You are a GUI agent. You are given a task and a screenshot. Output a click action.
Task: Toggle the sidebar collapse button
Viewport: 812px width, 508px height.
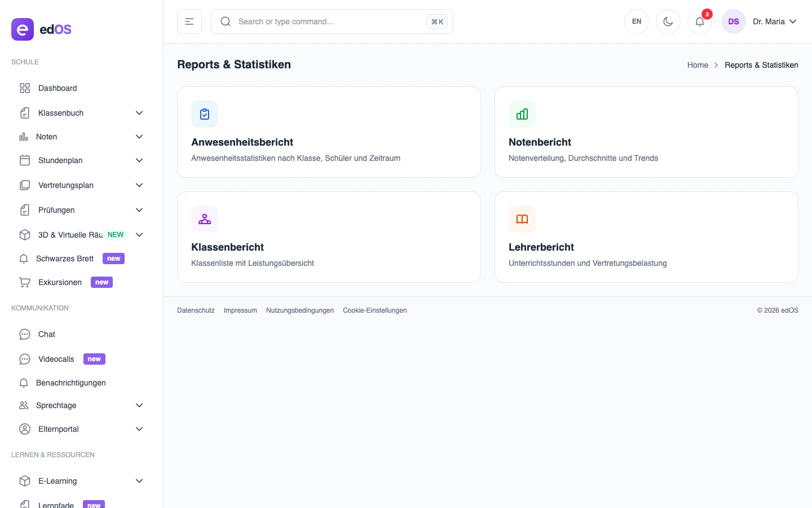(189, 21)
